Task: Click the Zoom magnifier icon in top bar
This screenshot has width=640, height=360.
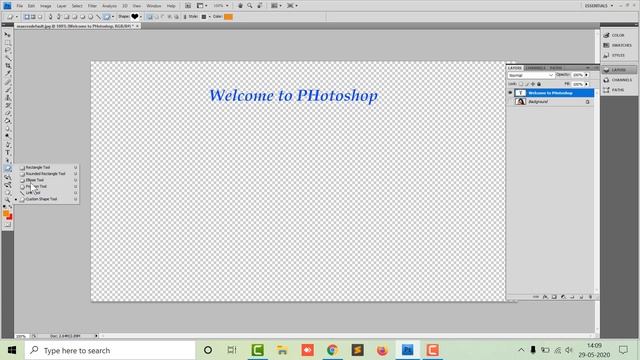Action: [250, 6]
